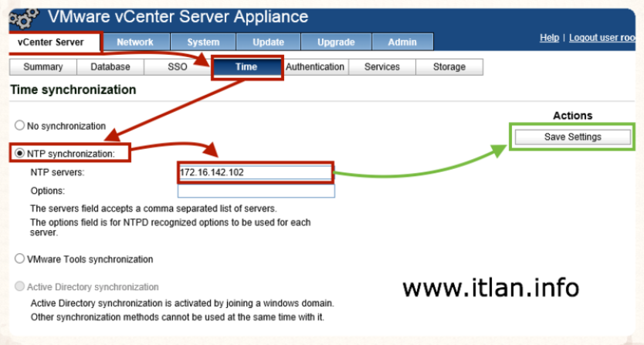Open the Upgrade tab
Image resolution: width=644 pixels, height=345 pixels.
pyautogui.click(x=336, y=42)
